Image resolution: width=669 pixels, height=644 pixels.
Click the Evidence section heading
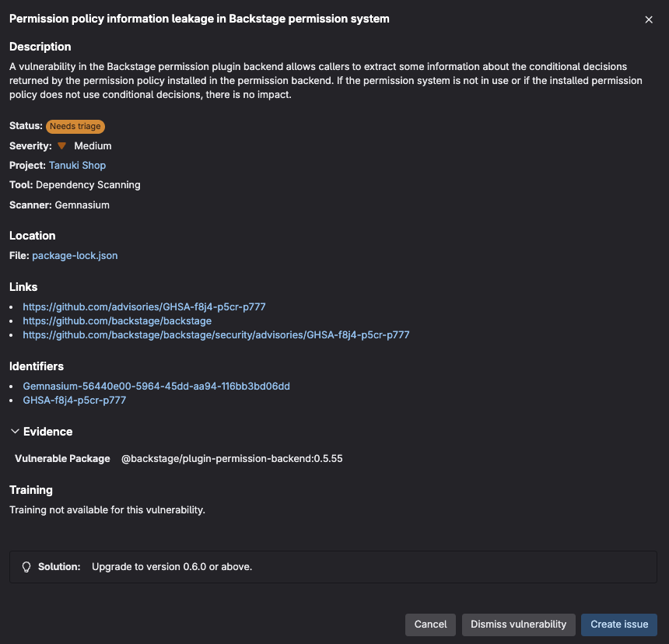[x=47, y=432]
